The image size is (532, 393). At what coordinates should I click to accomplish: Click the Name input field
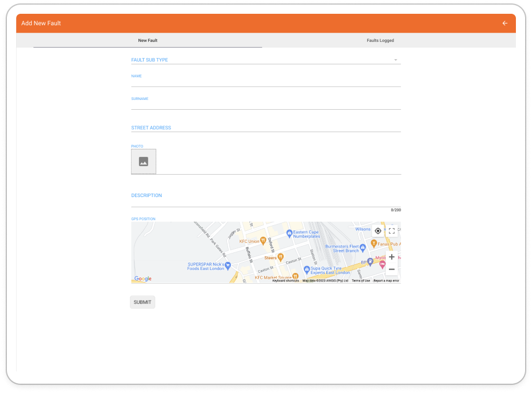pyautogui.click(x=265, y=82)
